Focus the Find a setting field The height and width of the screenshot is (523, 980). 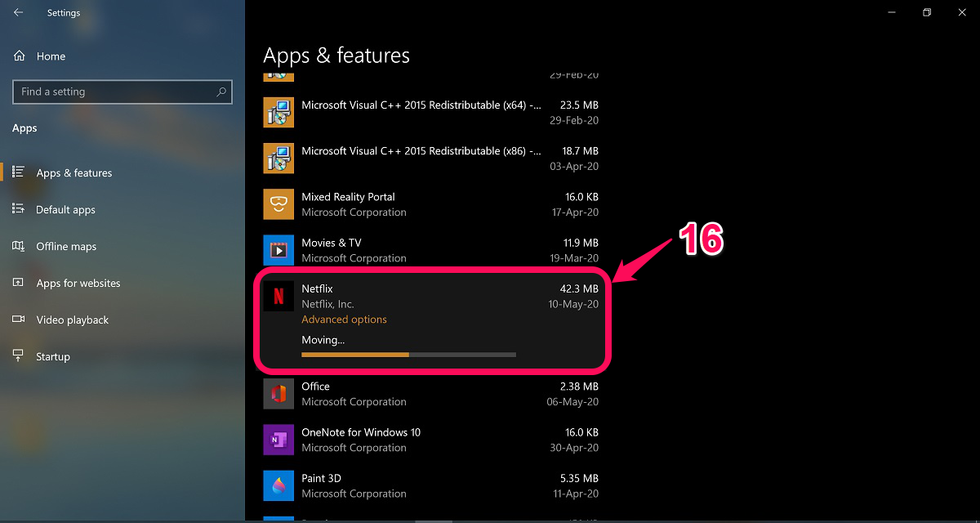pos(122,92)
